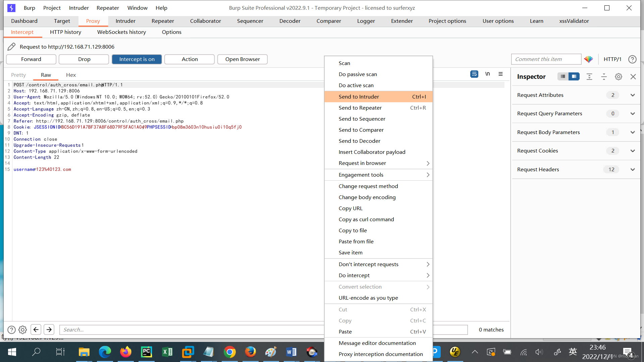Go to previous search match arrow

(36, 329)
